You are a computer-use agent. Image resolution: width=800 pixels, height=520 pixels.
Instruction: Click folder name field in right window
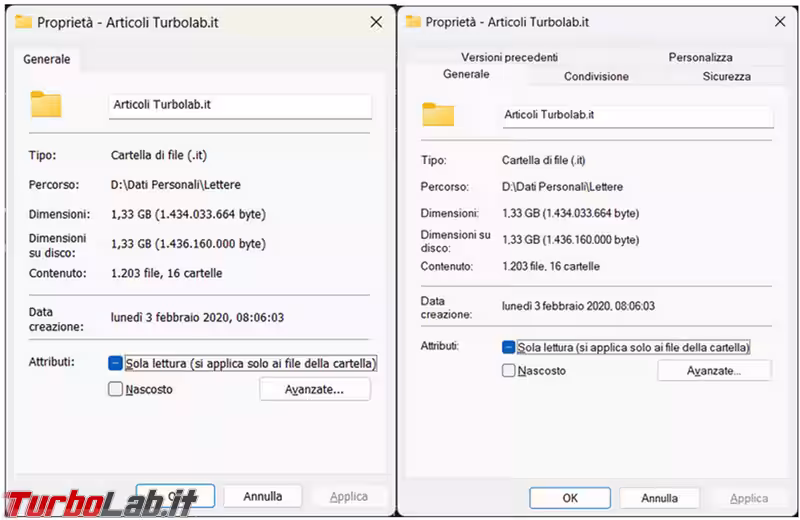(x=638, y=116)
